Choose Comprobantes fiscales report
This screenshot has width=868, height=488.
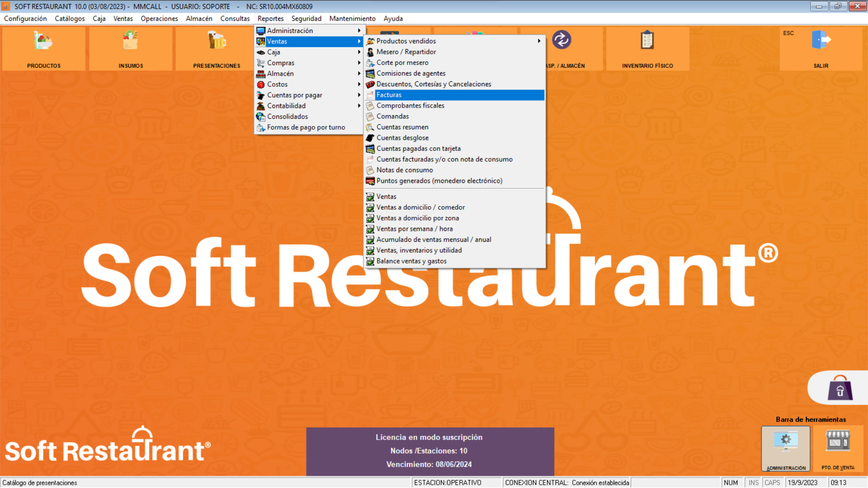(455, 106)
